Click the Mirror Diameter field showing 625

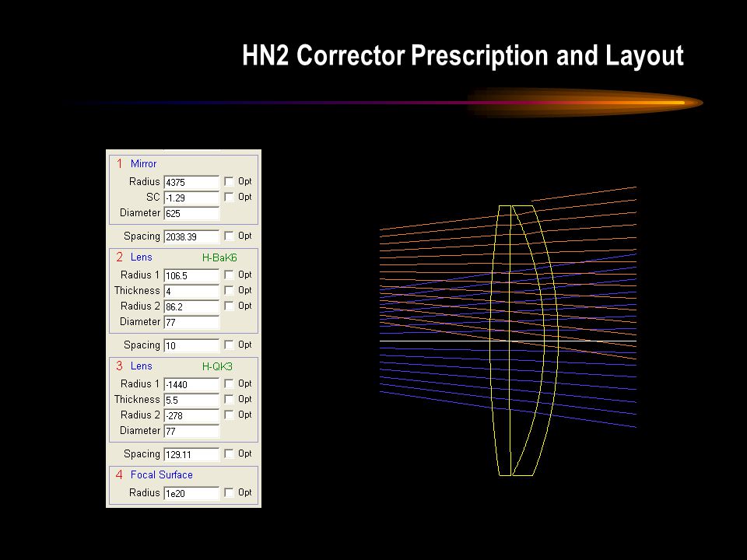191,213
